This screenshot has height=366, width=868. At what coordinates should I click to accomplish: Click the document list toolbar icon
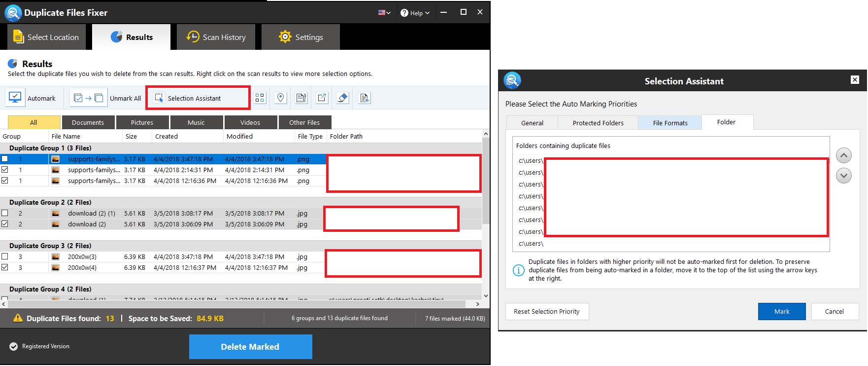(x=301, y=98)
